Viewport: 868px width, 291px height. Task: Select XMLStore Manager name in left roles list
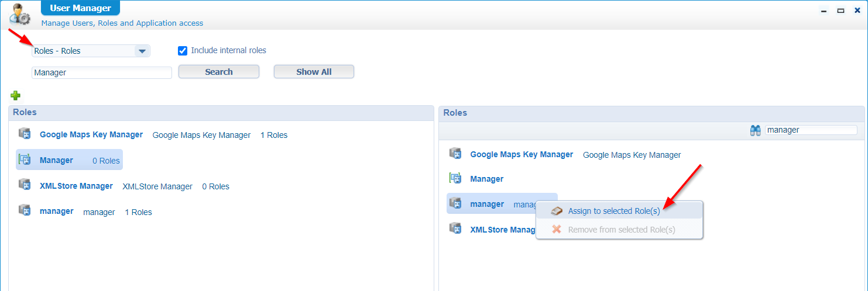76,186
